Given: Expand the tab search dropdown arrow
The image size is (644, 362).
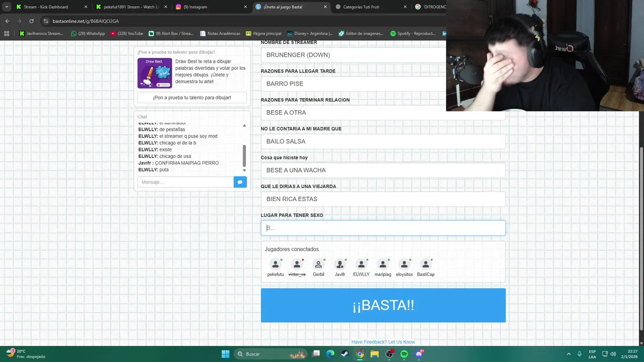Looking at the screenshot, I should pos(7,7).
